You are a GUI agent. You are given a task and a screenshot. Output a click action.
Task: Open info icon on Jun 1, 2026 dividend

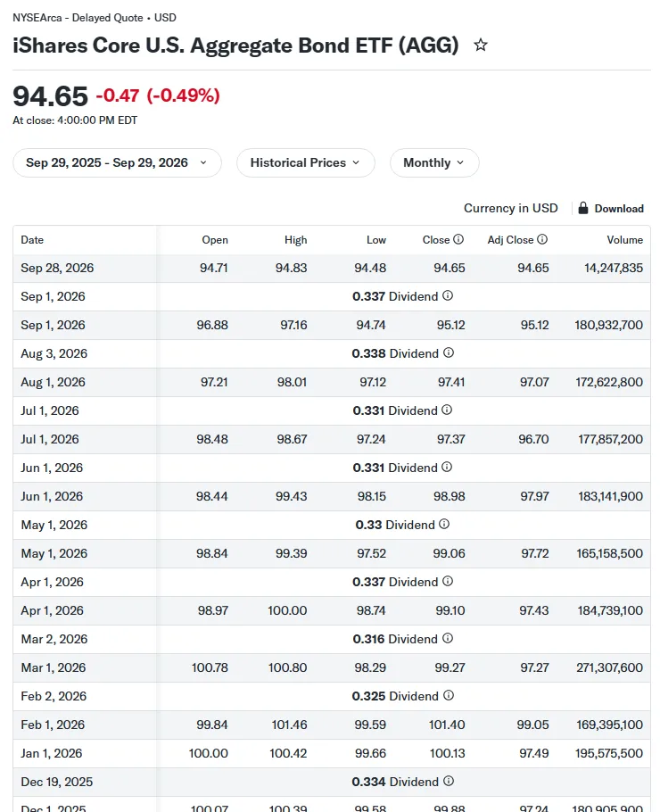[447, 467]
